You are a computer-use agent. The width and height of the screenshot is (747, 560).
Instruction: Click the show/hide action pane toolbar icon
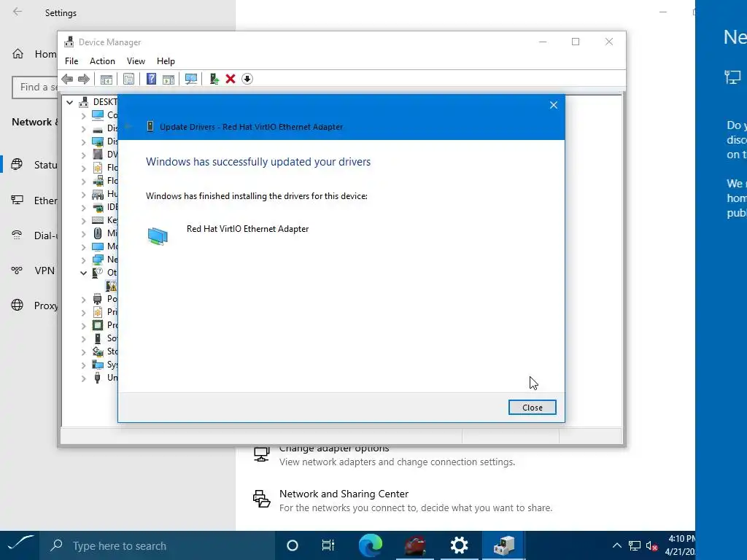(169, 79)
